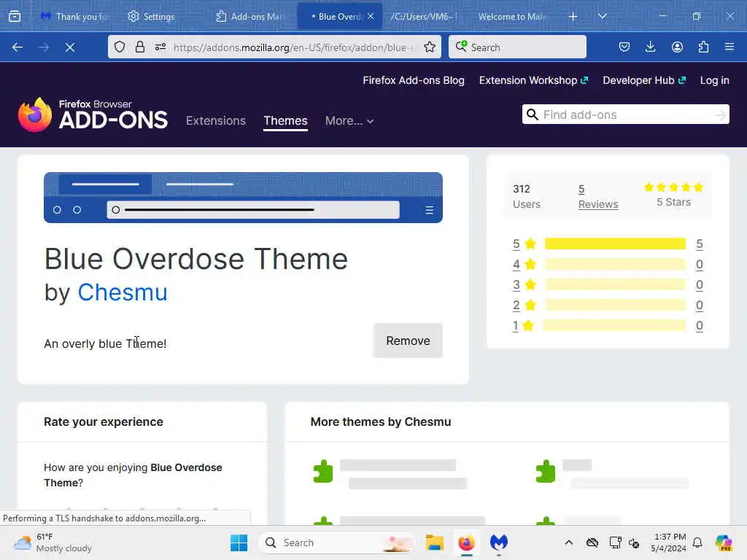Click Log in
The width and height of the screenshot is (747, 560).
pos(715,80)
